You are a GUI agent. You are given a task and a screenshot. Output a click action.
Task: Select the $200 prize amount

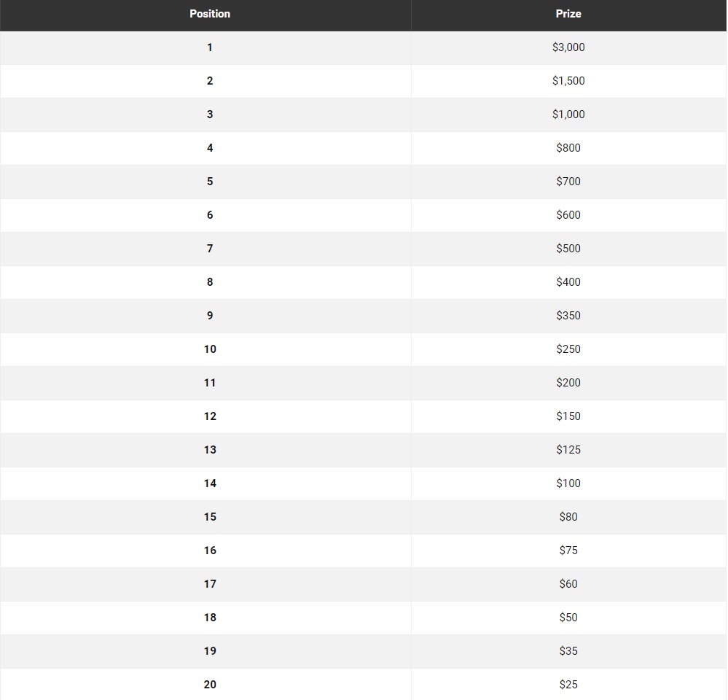click(568, 383)
